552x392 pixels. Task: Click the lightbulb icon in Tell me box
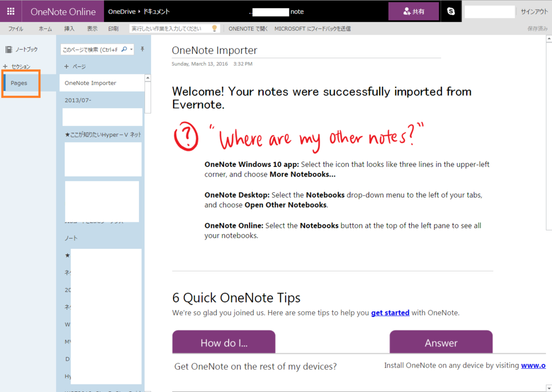click(215, 29)
